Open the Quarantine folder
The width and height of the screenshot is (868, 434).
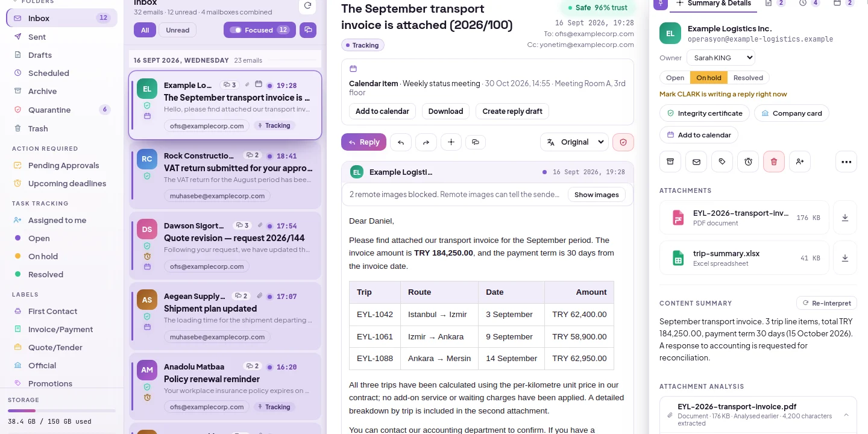[x=61, y=110]
